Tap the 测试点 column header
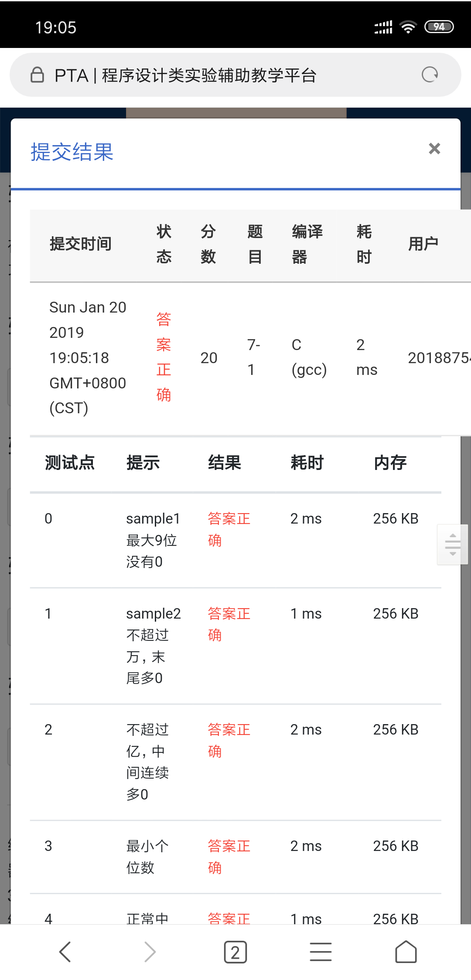471x980 pixels. point(70,463)
